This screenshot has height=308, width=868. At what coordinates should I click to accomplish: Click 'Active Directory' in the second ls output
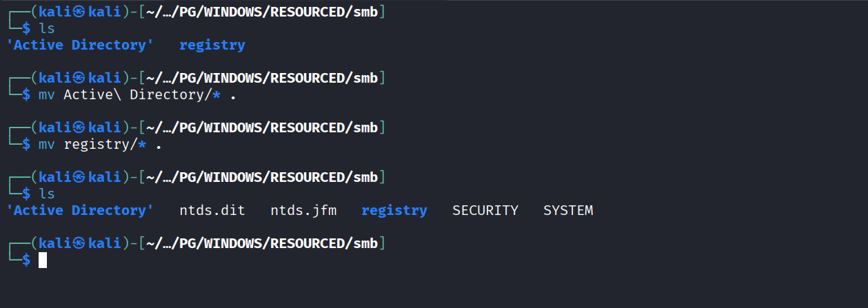[80, 211]
